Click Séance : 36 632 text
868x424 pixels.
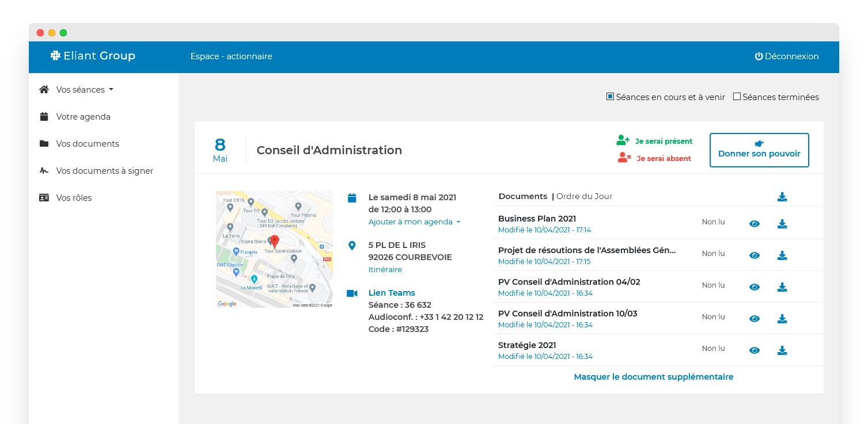click(x=400, y=305)
